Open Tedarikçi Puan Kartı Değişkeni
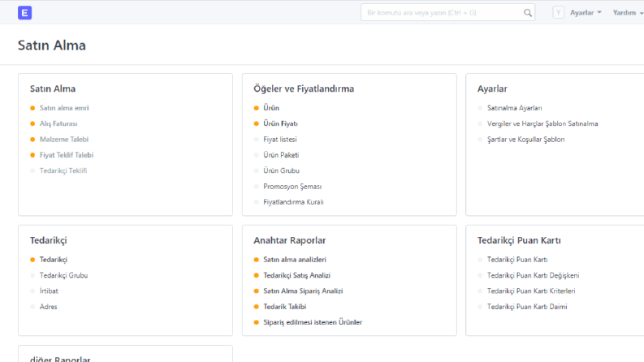This screenshot has height=362, width=644. tap(533, 275)
